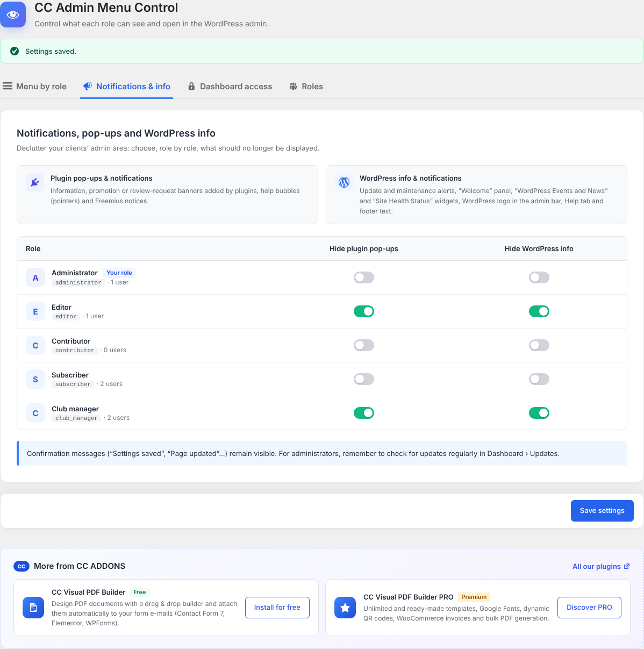Viewport: 644px width, 649px height.
Task: Click the Club manager role avatar
Action: click(35, 413)
